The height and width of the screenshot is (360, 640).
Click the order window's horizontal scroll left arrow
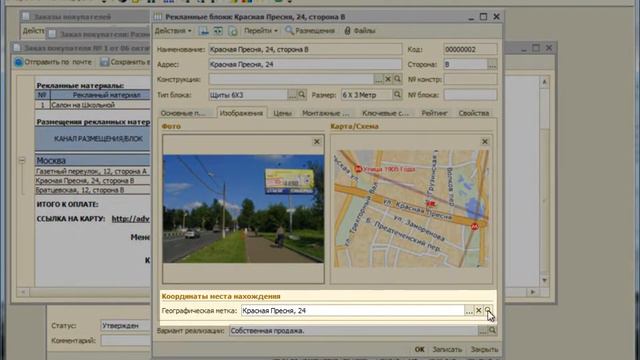(x=23, y=292)
